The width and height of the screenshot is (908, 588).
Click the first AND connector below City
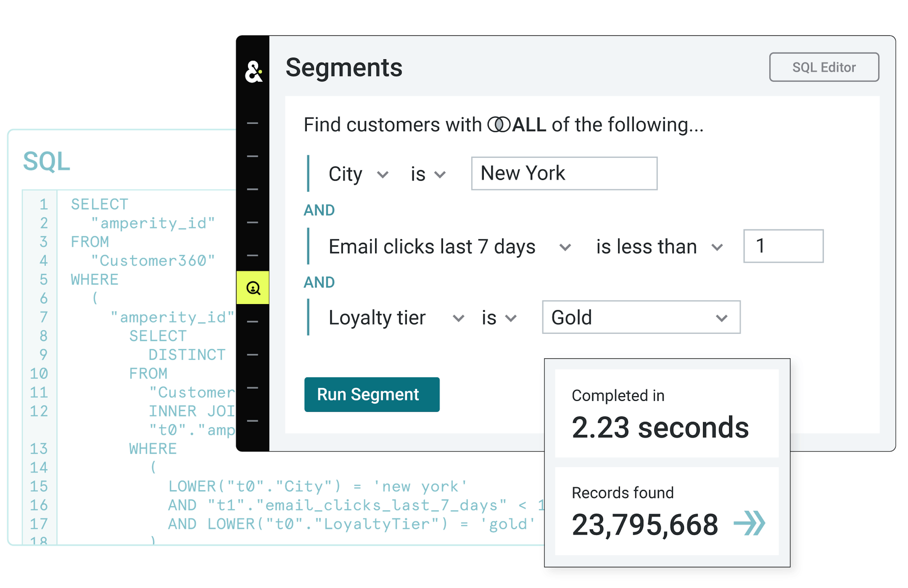tap(319, 210)
